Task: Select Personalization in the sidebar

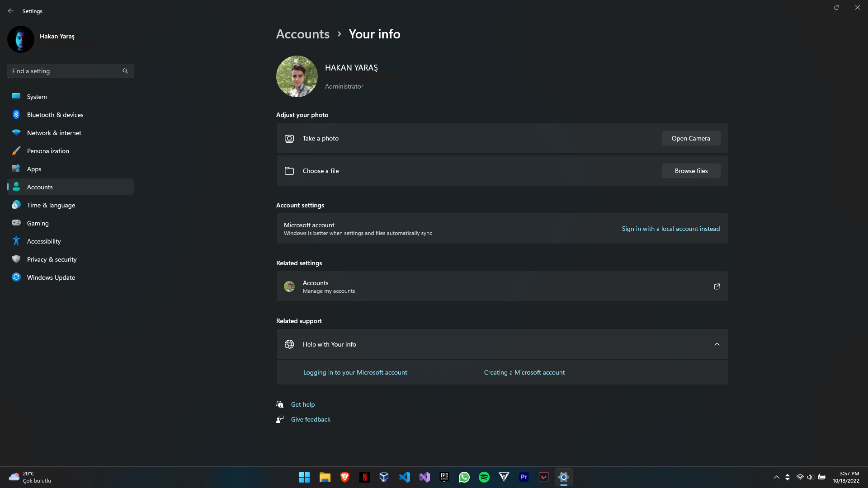Action: pyautogui.click(x=48, y=151)
